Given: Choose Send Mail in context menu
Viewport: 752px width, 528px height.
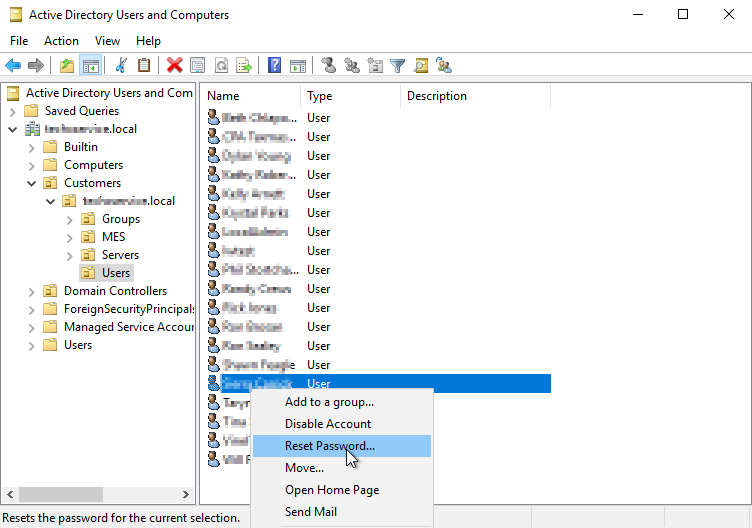Looking at the screenshot, I should (342, 512).
